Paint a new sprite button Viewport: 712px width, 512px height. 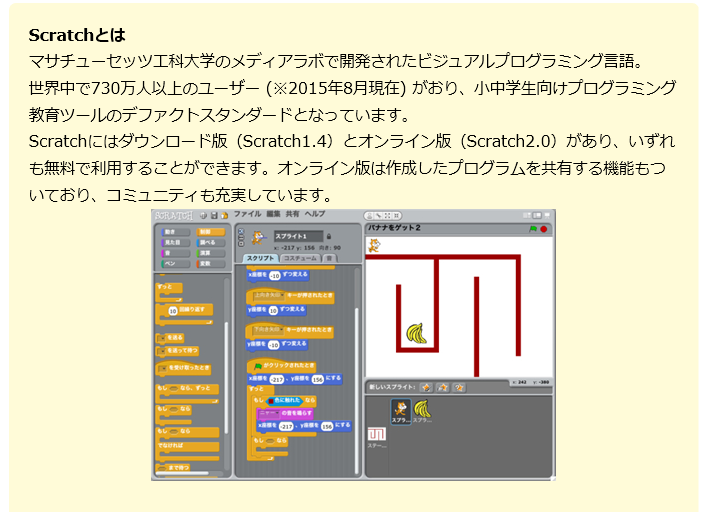pos(426,387)
